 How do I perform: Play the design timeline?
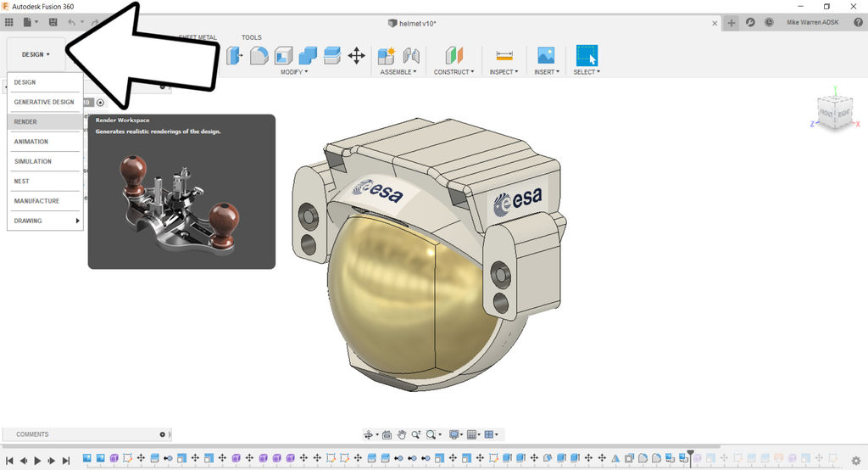click(x=37, y=461)
